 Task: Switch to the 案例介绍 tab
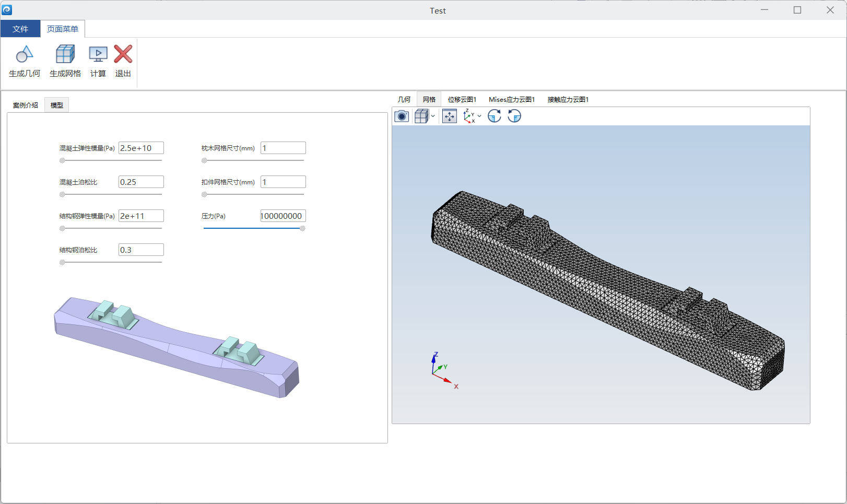tap(26, 105)
